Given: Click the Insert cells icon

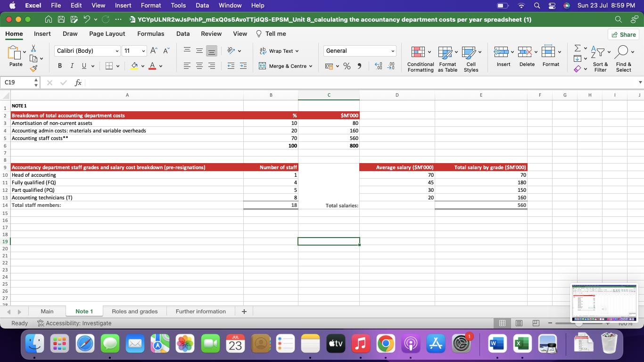Looking at the screenshot, I should pyautogui.click(x=501, y=52).
